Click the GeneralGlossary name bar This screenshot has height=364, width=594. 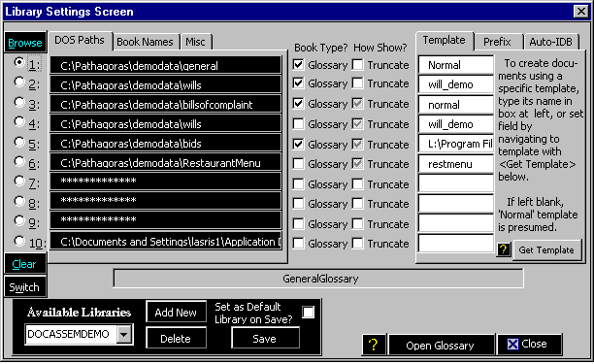318,279
